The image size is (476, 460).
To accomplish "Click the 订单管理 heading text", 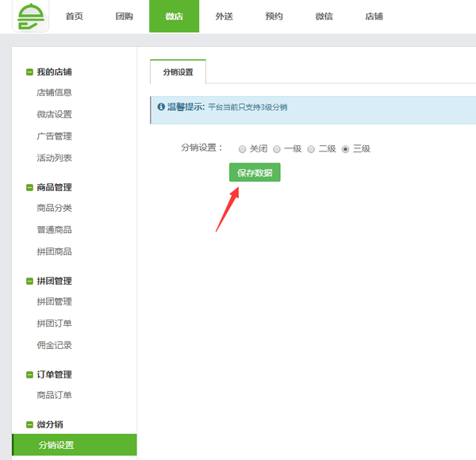I will coord(54,374).
